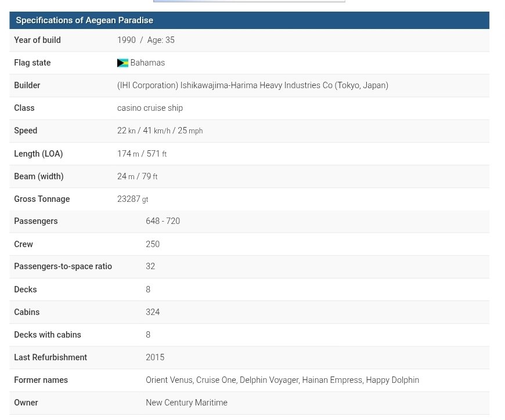This screenshot has height=420, width=505.
Task: Click the former names list starting Orient Venus
Action: pos(282,380)
